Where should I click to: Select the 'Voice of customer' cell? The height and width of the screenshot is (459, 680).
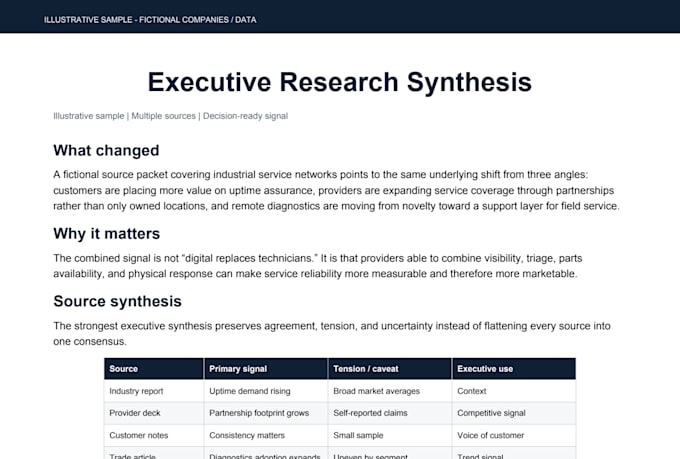(x=514, y=435)
